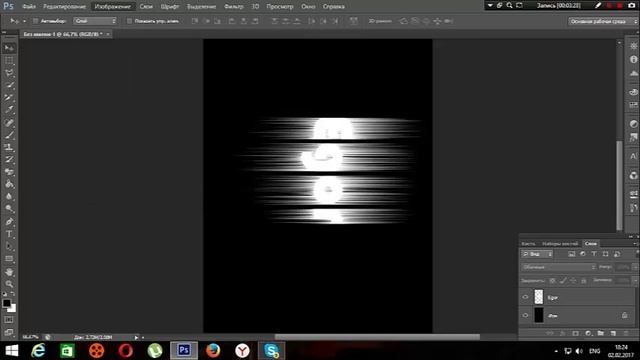Hide the black background layer eye icon
This screenshot has width=640, height=360.
tap(525, 315)
